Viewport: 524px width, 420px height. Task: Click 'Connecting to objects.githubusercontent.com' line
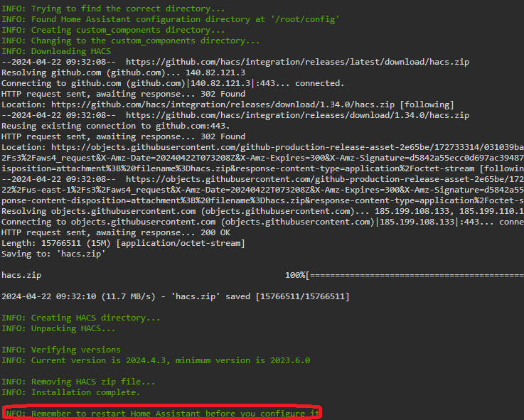(x=262, y=222)
